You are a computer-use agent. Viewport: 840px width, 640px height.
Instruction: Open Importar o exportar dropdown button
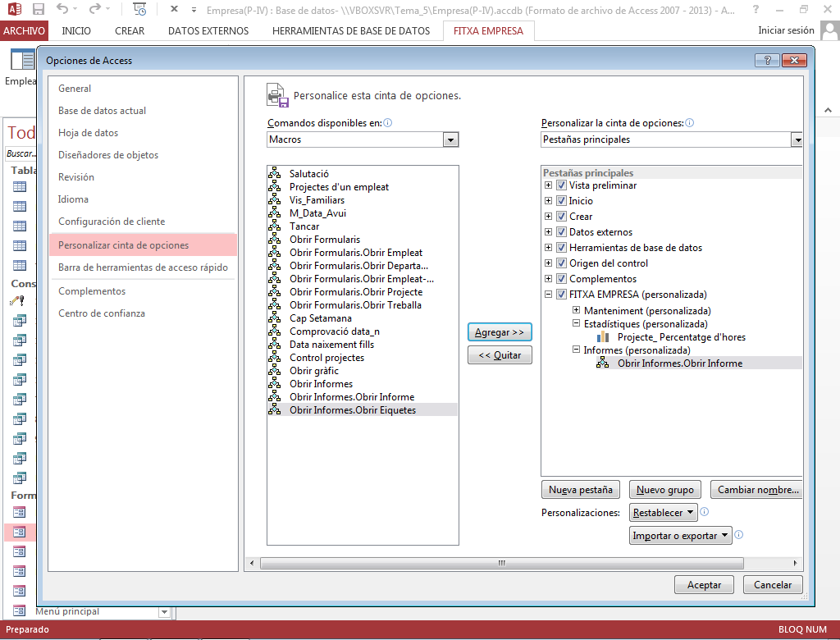pyautogui.click(x=680, y=536)
